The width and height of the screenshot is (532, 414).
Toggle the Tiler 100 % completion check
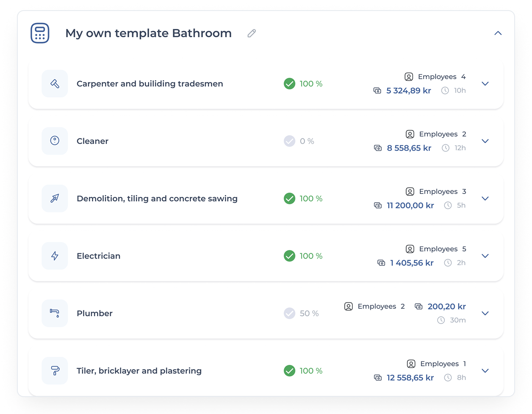point(289,371)
